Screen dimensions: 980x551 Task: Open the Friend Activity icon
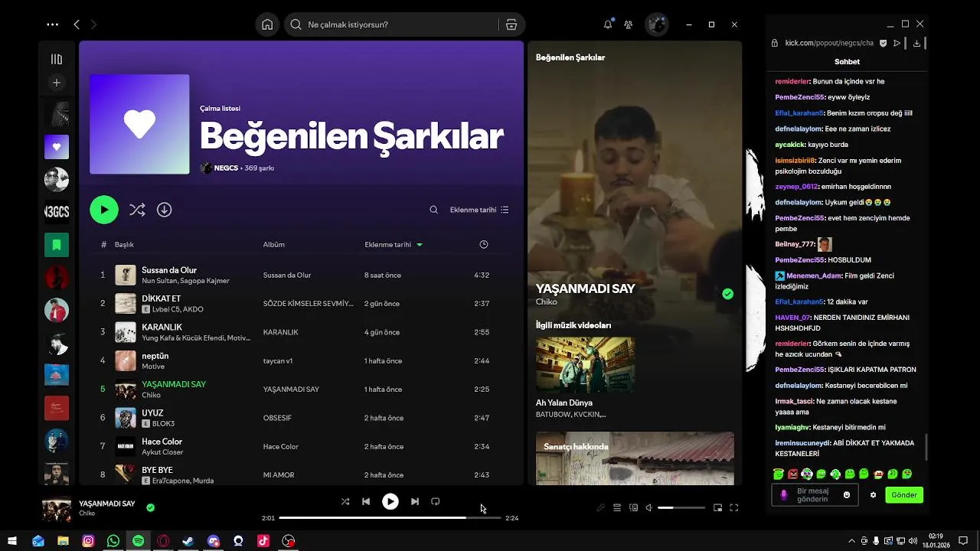(x=628, y=24)
